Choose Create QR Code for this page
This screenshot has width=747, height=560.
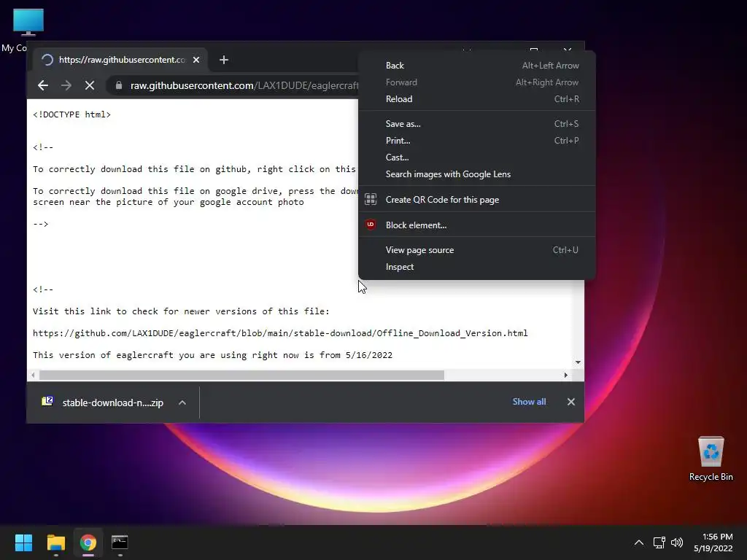477,200
